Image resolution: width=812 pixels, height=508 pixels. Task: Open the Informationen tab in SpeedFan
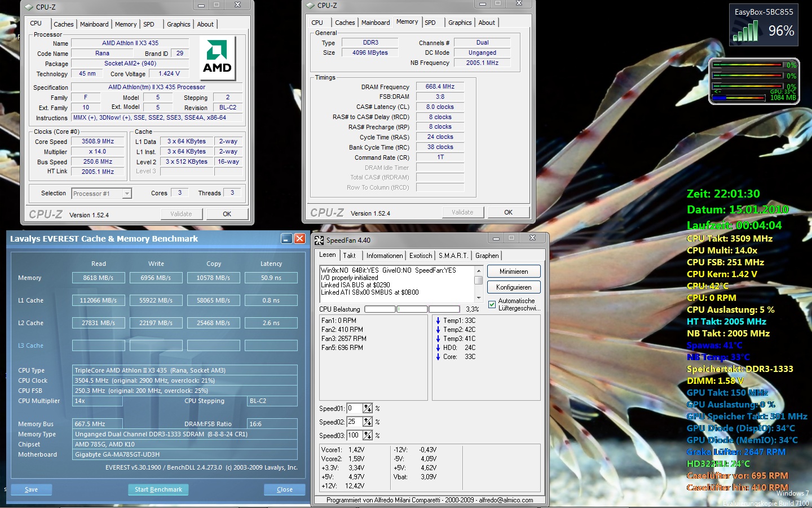[x=385, y=256]
